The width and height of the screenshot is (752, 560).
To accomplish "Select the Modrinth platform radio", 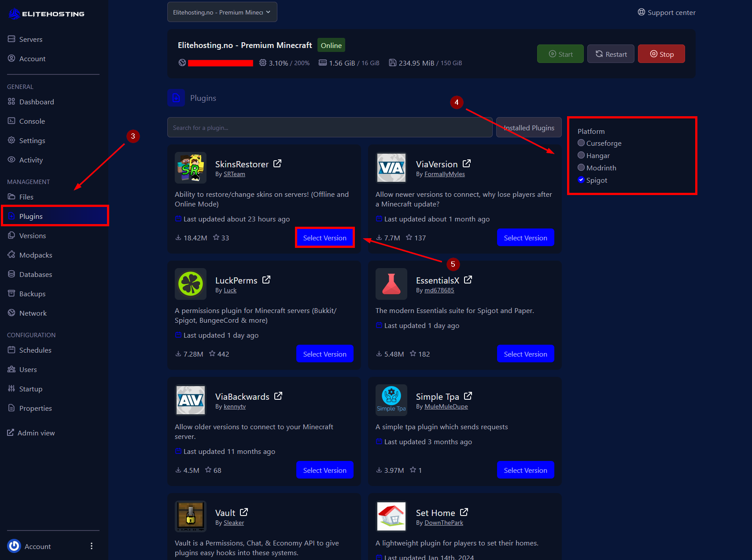I will coord(581,167).
